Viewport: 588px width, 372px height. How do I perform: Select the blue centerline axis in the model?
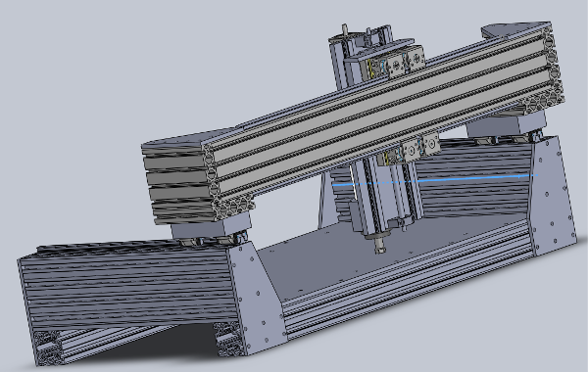click(435, 180)
